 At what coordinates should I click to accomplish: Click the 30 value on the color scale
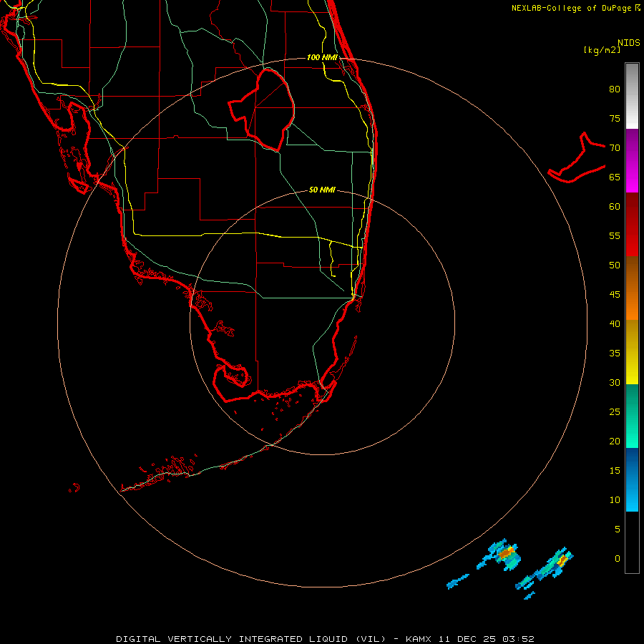pos(615,382)
